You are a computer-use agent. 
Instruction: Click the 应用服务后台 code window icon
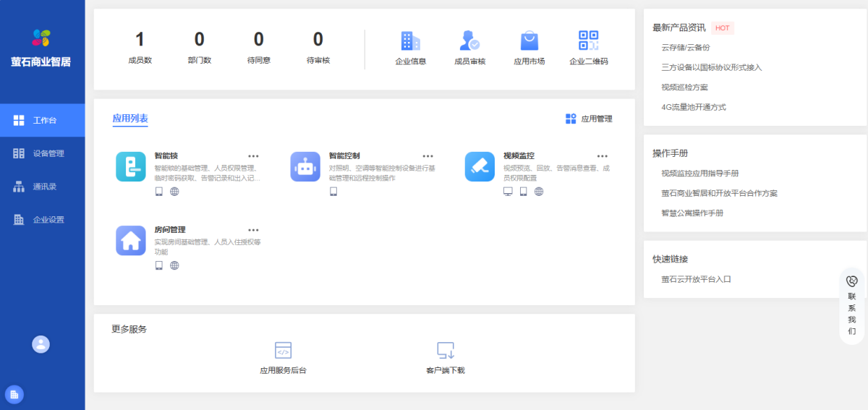click(x=283, y=351)
